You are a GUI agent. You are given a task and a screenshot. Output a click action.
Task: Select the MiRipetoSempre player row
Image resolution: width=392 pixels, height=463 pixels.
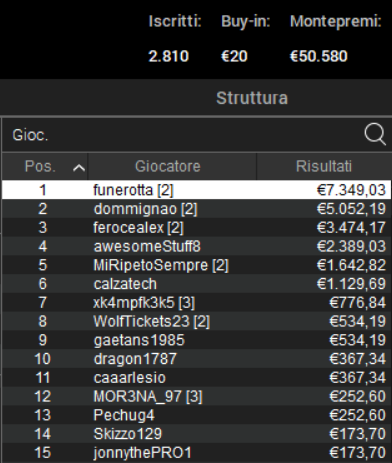point(196,265)
